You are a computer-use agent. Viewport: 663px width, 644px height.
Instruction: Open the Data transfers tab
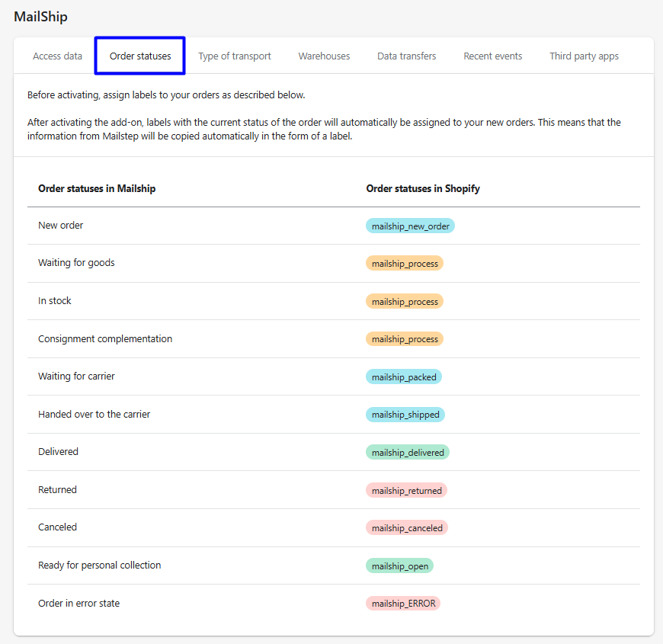[407, 56]
